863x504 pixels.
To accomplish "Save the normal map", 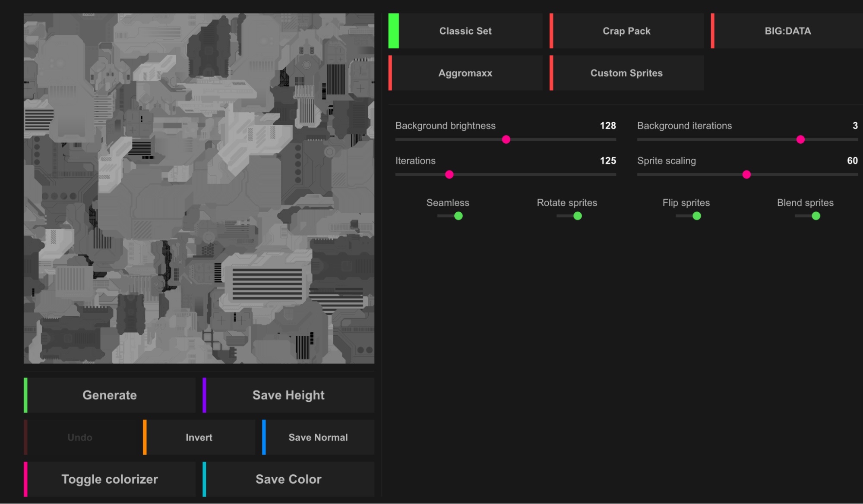I will (318, 437).
